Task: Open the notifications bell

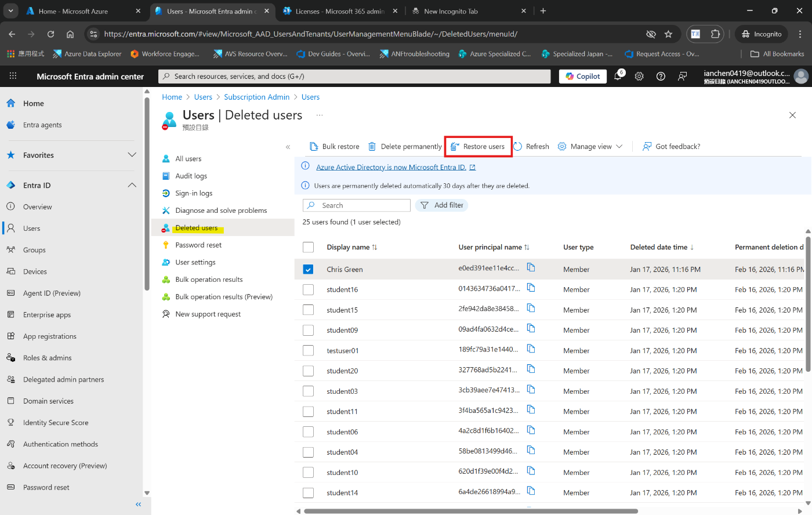Action: pyautogui.click(x=618, y=76)
